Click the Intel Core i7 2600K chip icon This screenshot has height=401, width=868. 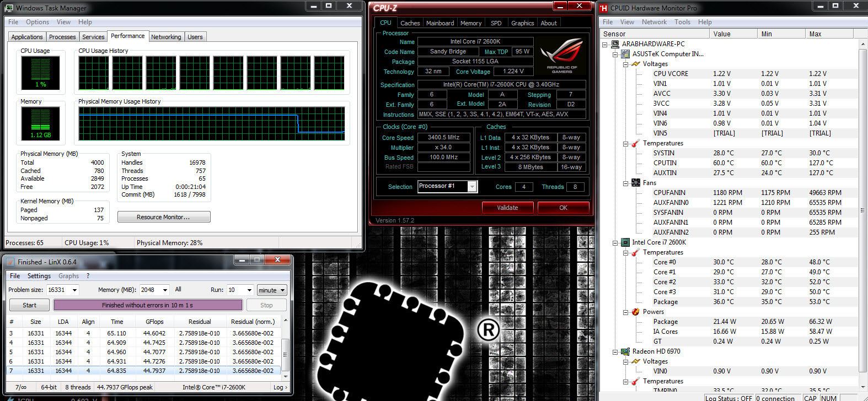625,242
